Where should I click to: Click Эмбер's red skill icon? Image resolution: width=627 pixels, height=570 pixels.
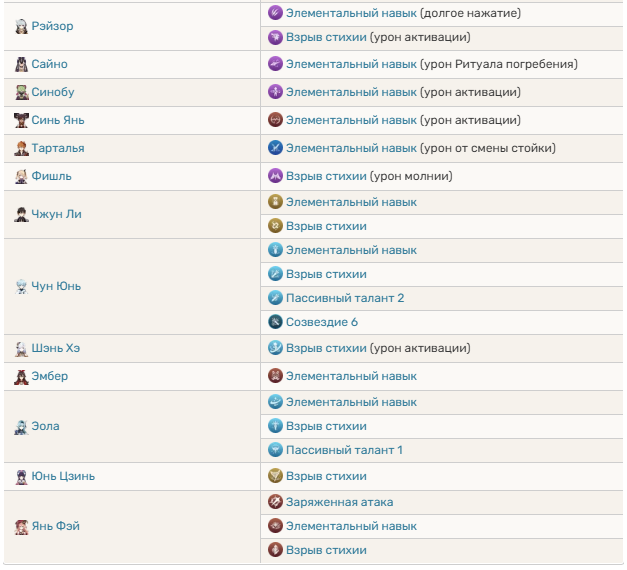coord(275,376)
